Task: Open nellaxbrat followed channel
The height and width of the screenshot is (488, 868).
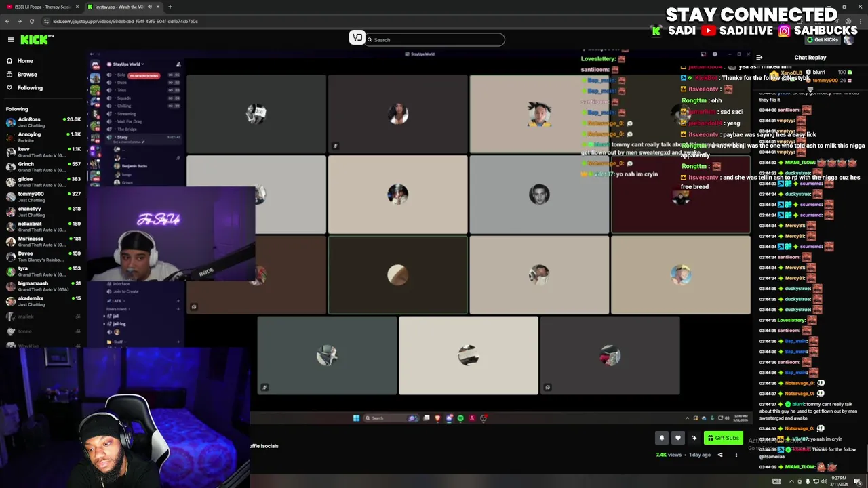Action: (43, 226)
